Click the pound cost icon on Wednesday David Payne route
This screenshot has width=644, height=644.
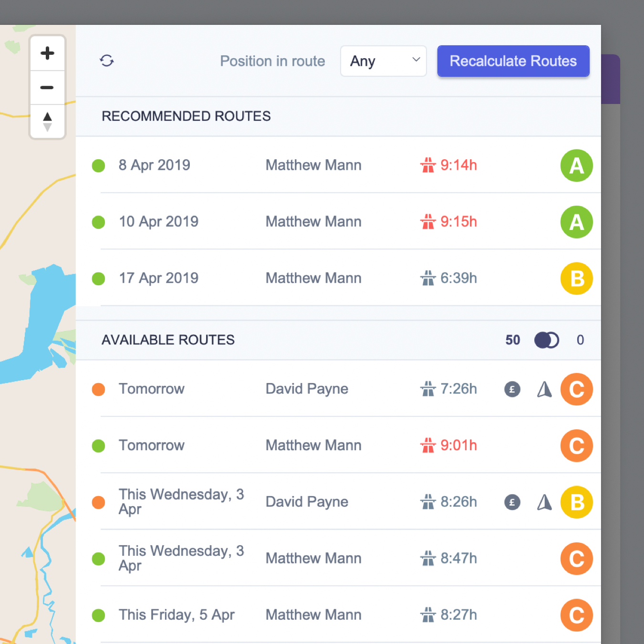(512, 502)
